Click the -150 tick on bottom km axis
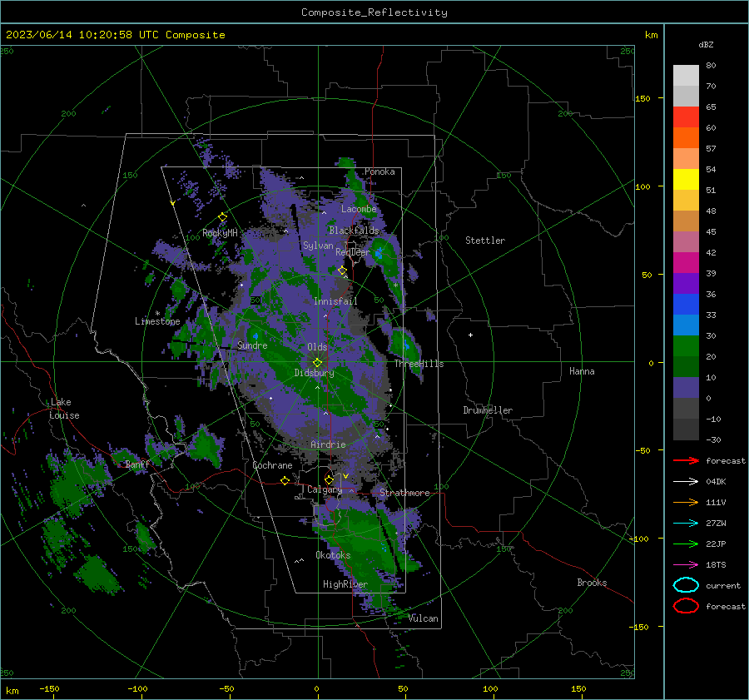 click(x=49, y=688)
